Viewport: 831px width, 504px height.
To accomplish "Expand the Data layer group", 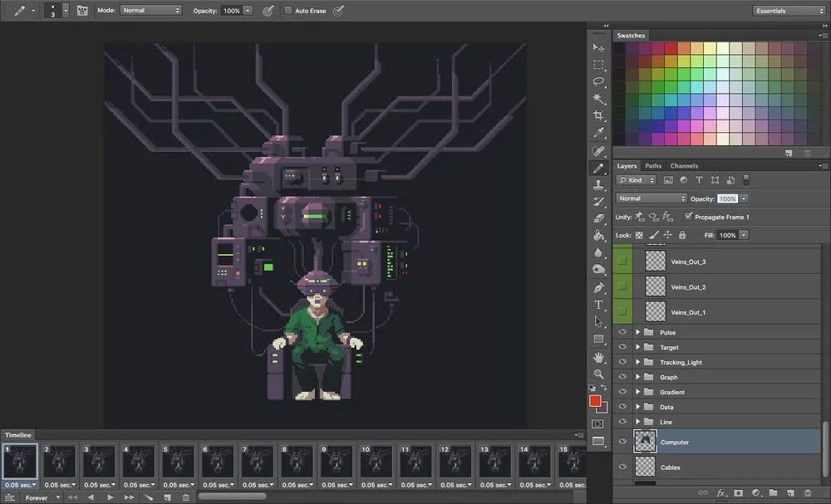I will pyautogui.click(x=638, y=407).
